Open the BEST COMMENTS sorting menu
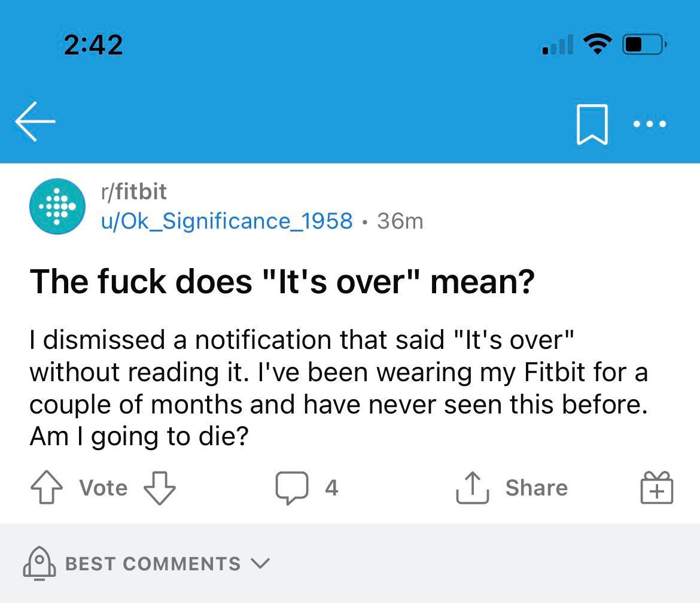700x608 pixels. click(x=153, y=564)
